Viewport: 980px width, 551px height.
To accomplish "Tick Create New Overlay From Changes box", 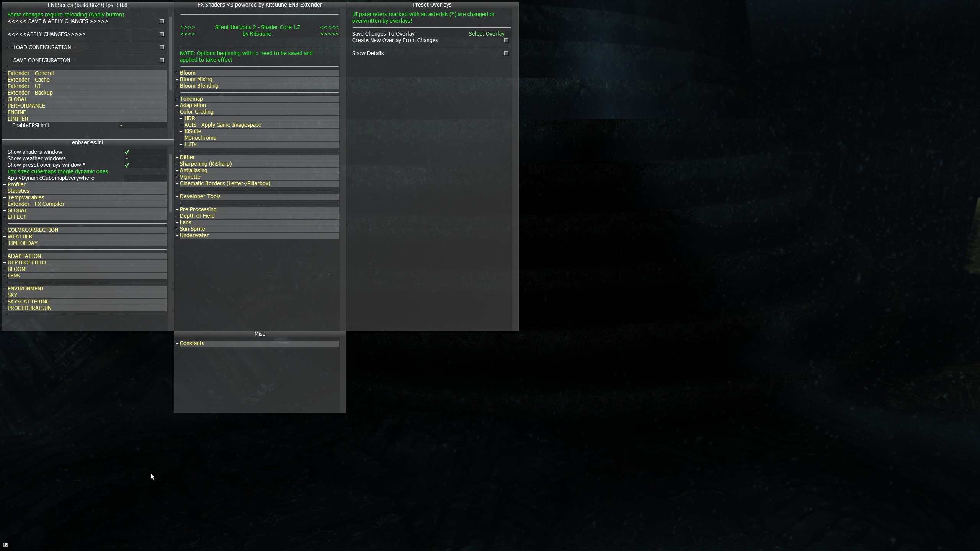I will point(506,41).
